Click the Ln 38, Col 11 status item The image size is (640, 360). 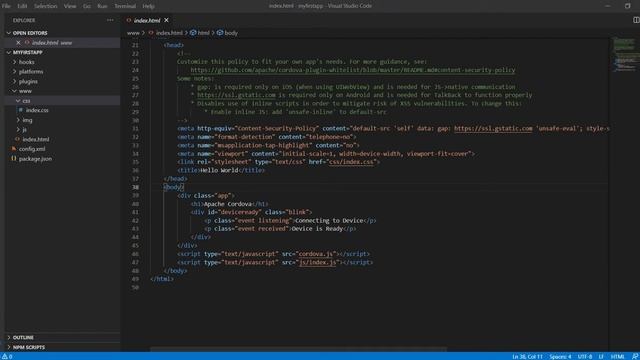coord(527,356)
